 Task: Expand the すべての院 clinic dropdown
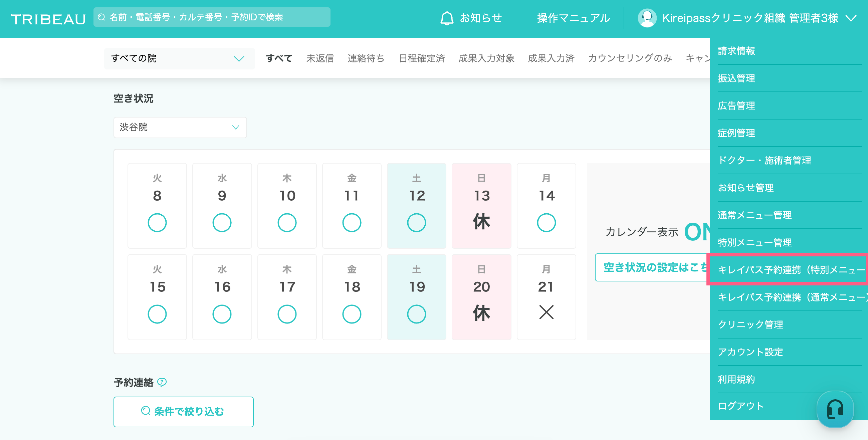click(179, 59)
